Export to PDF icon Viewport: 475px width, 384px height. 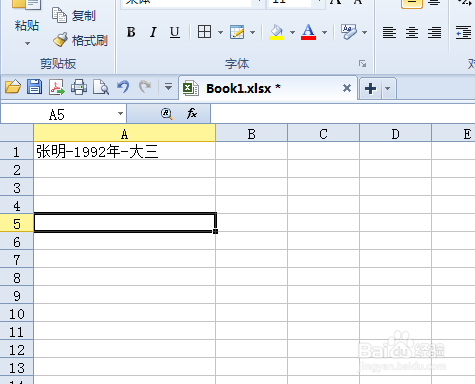[x=57, y=87]
